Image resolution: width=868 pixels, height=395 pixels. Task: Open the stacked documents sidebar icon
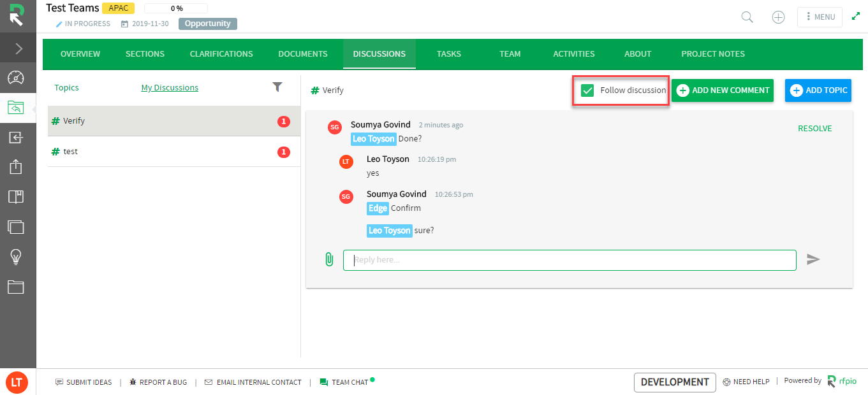(16, 226)
